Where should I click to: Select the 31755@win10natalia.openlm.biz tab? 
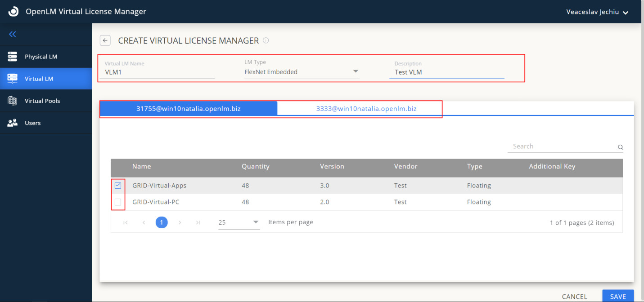pyautogui.click(x=188, y=109)
